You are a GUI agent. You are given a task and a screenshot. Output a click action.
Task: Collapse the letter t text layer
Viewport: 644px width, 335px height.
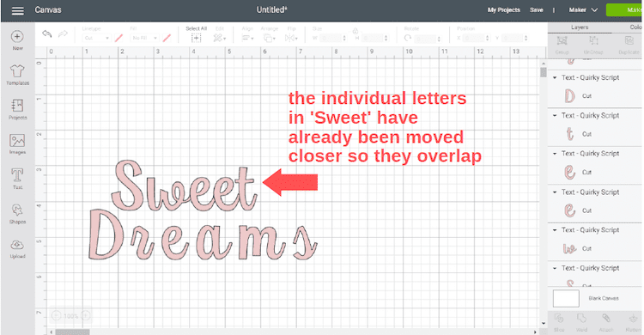click(x=555, y=115)
